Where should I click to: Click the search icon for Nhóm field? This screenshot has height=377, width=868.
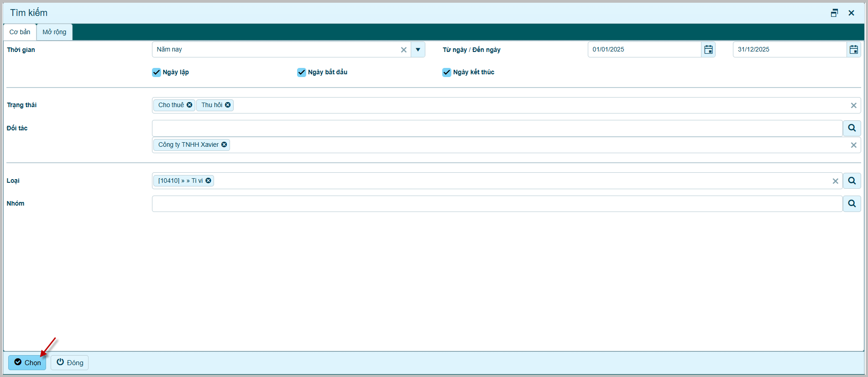[x=852, y=204]
